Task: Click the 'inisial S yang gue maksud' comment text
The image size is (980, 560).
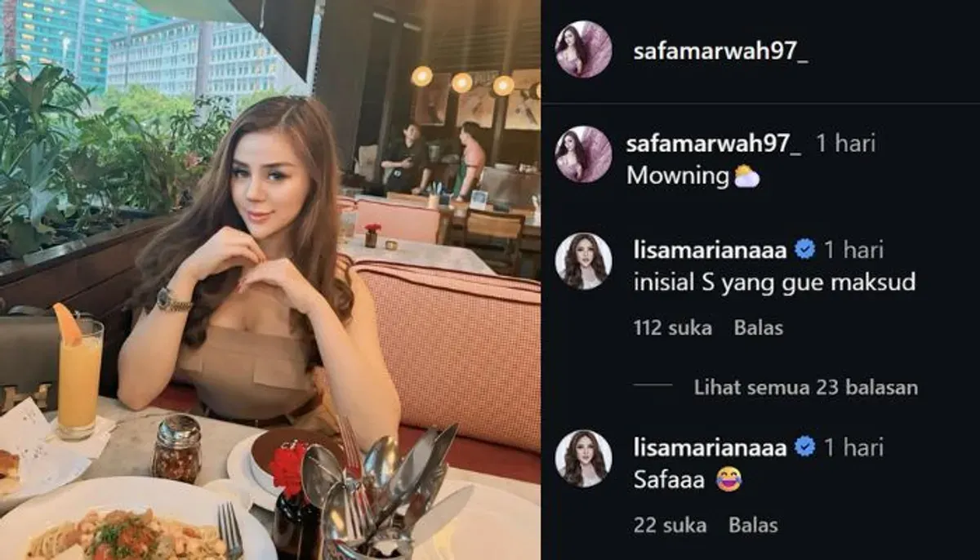Action: [x=774, y=283]
